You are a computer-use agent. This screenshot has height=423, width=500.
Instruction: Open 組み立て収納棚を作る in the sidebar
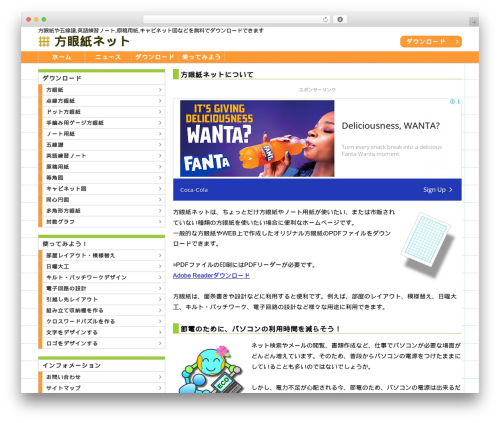pyautogui.click(x=102, y=311)
